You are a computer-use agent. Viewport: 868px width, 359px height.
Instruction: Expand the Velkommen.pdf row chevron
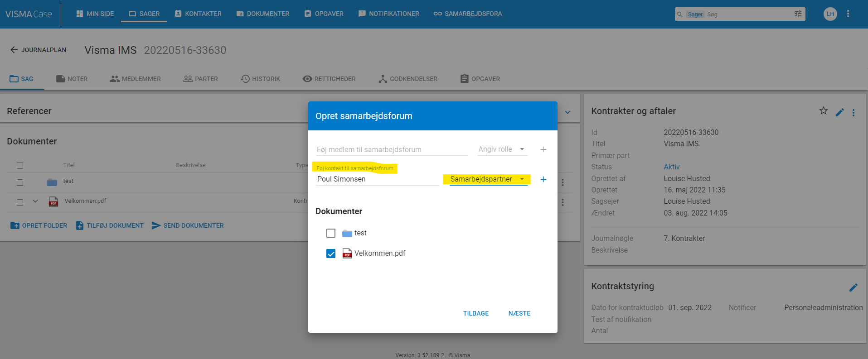(35, 201)
